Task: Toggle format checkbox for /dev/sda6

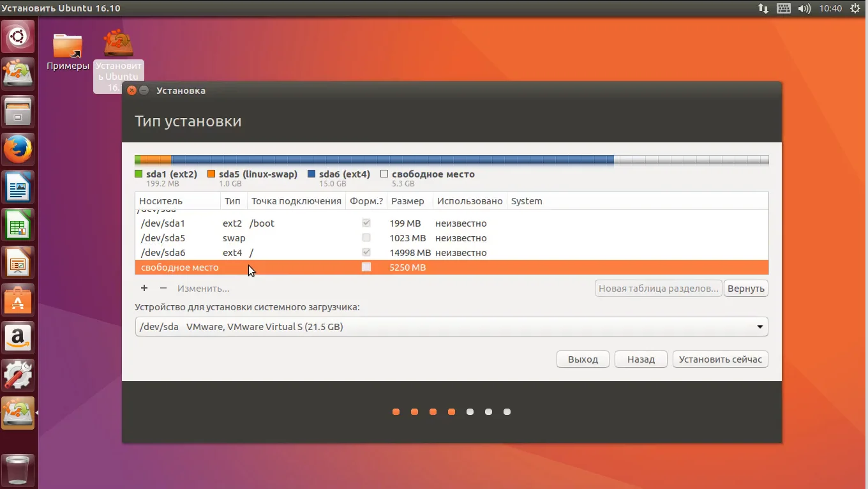Action: point(366,252)
